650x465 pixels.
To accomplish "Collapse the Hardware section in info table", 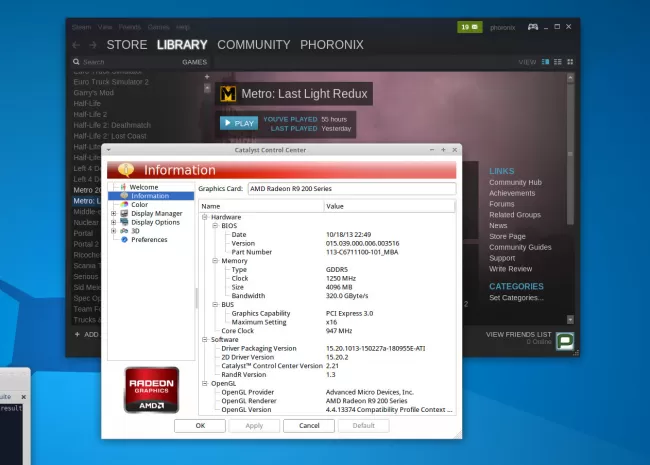I will tap(205, 217).
